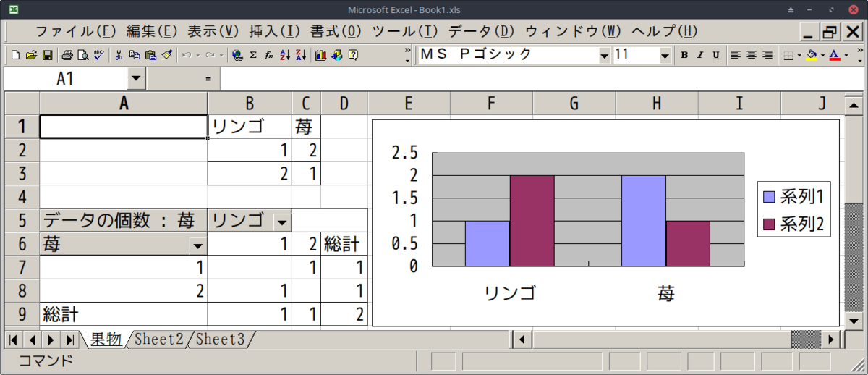Toggle bold formatting
Viewport: 868px width, 375px height.
pyautogui.click(x=684, y=55)
